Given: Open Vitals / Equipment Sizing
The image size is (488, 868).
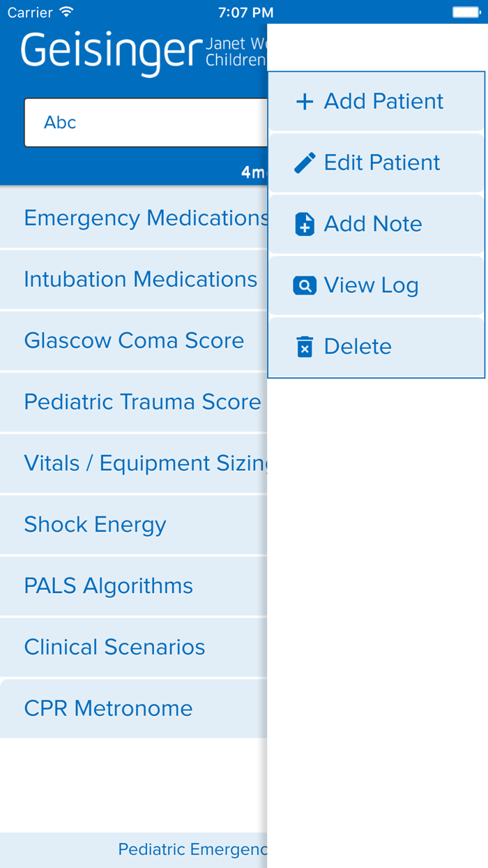Looking at the screenshot, I should pyautogui.click(x=132, y=463).
